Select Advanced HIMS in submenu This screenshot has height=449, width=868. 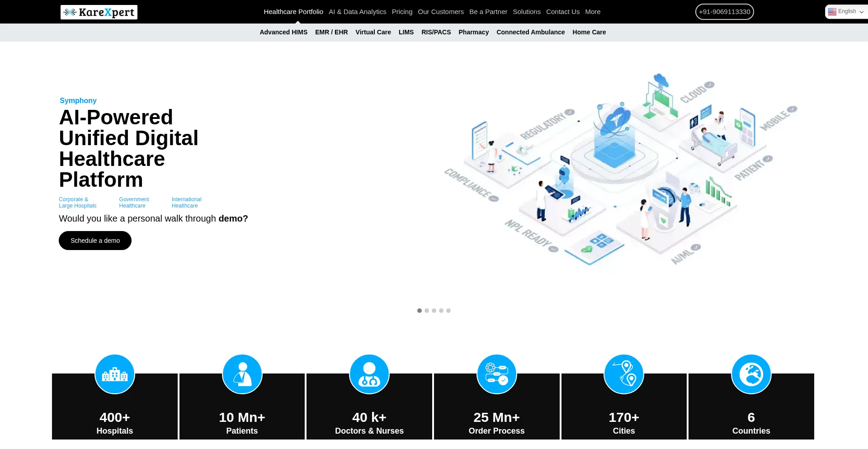[283, 32]
